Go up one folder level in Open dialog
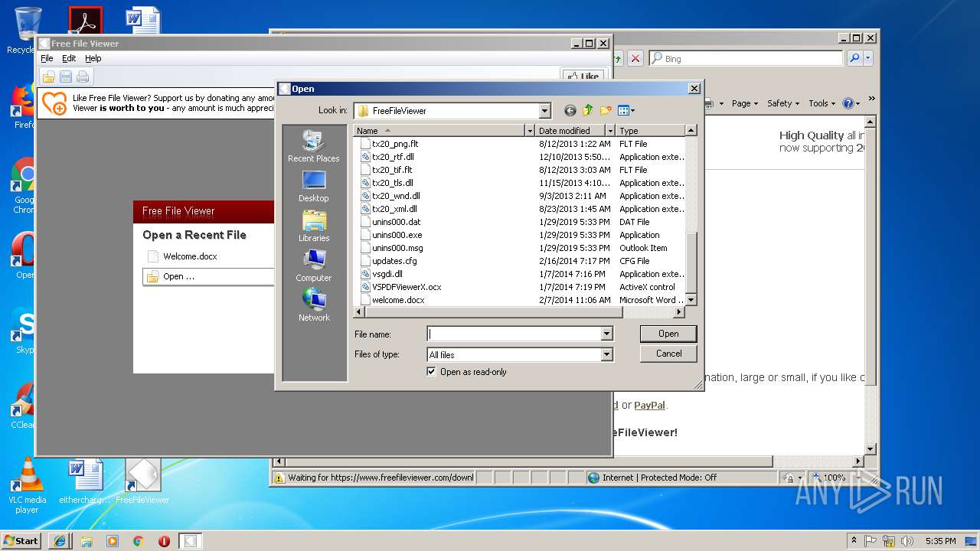Viewport: 980px width, 551px height. [x=588, y=110]
